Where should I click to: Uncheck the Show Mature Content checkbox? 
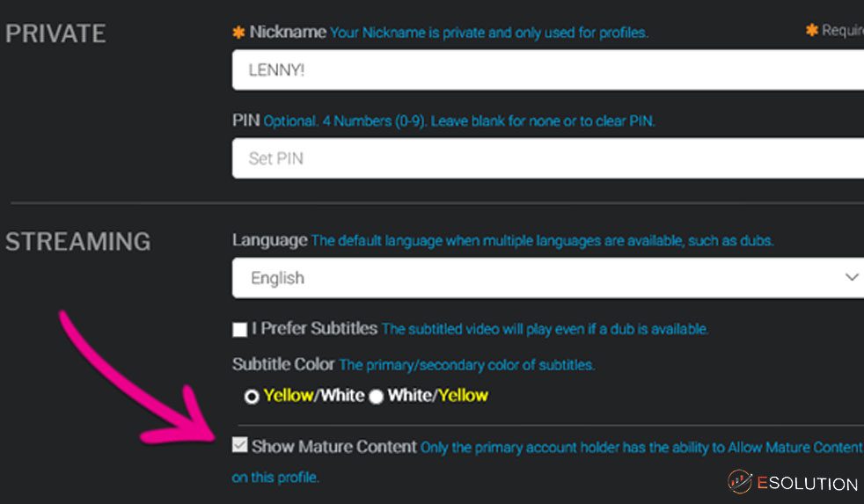[239, 445]
